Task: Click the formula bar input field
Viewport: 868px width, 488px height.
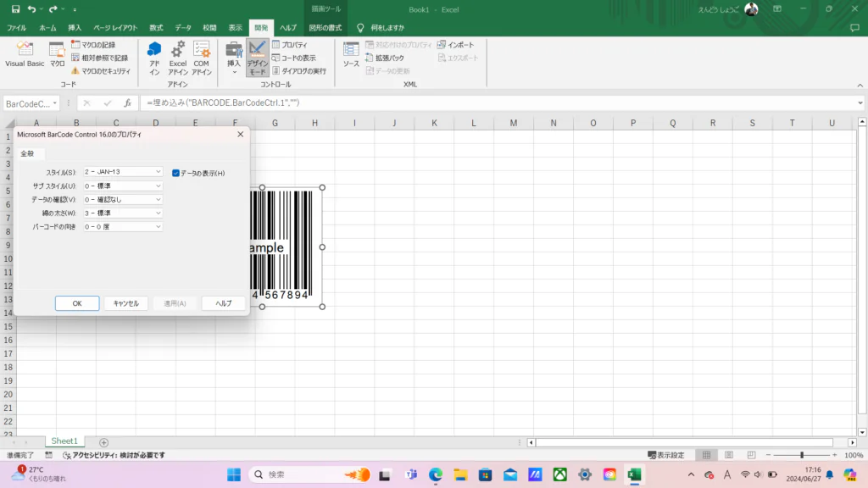Action: click(x=498, y=103)
